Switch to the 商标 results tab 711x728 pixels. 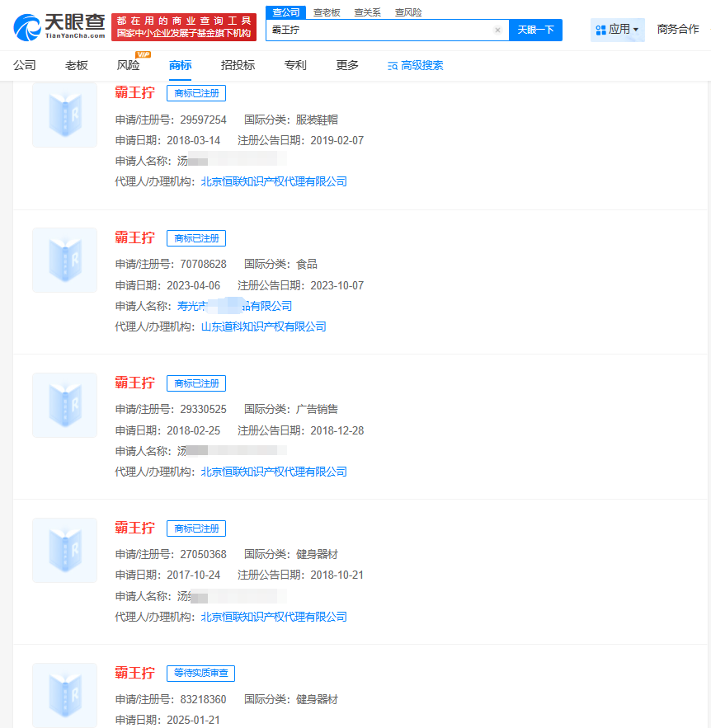click(x=180, y=65)
